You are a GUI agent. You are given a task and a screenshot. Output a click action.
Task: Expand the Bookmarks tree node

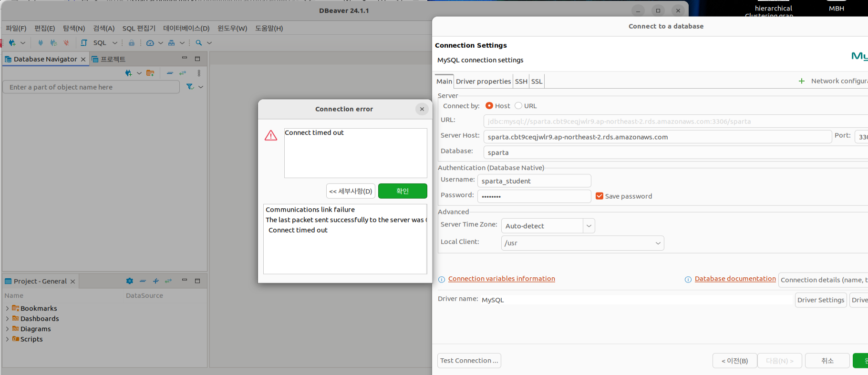tap(7, 308)
